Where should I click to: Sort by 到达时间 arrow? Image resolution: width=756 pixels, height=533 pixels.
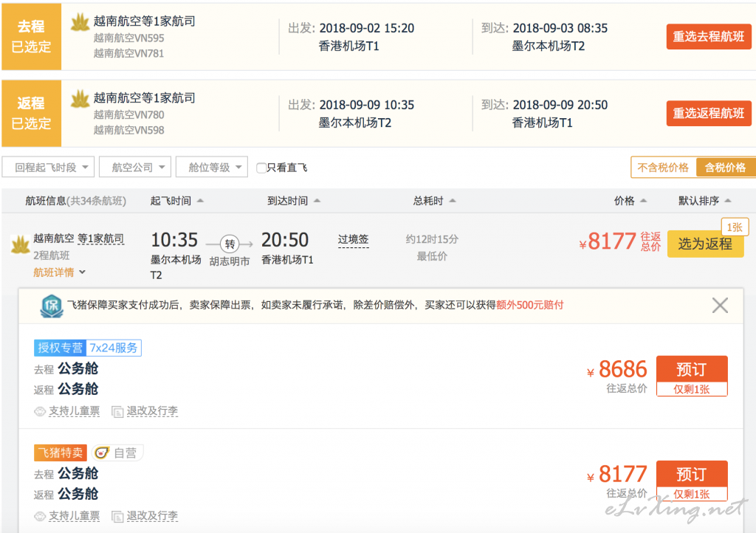coord(317,201)
